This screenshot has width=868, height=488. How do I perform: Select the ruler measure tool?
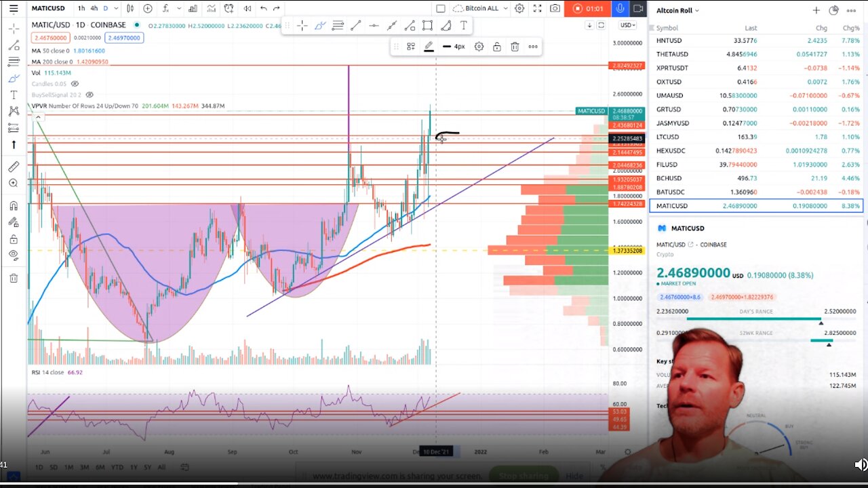[x=14, y=167]
